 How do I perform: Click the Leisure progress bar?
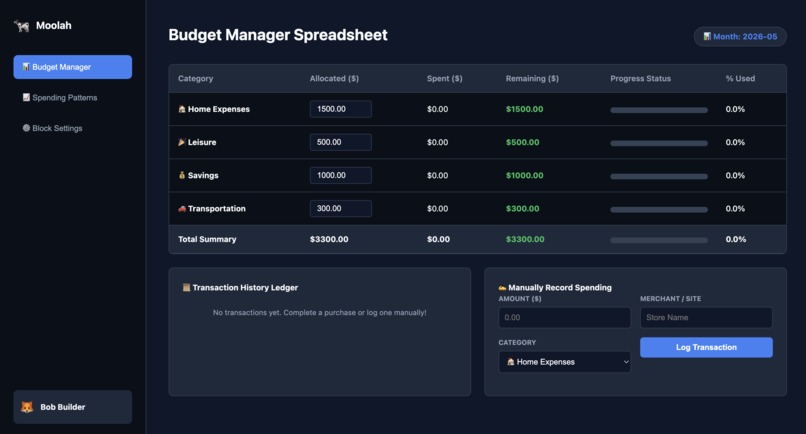[x=658, y=143]
